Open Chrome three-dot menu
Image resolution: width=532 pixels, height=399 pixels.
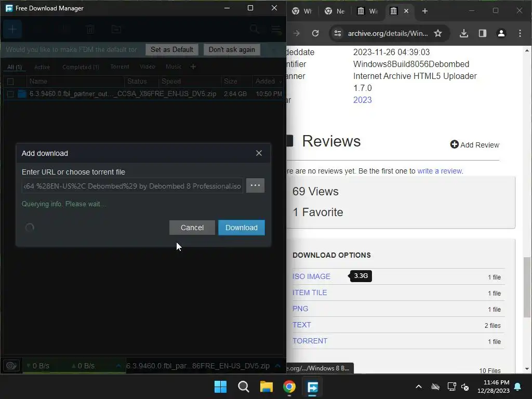520,33
